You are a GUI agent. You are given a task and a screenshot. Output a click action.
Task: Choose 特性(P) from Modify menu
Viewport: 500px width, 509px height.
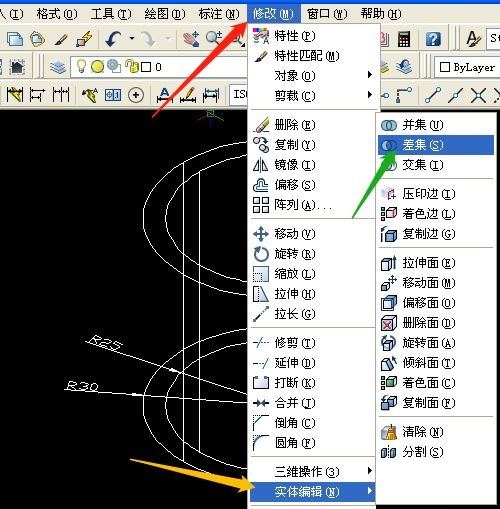click(314, 36)
